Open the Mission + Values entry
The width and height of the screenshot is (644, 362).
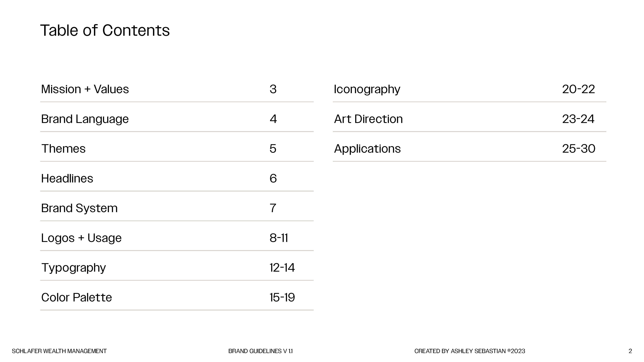click(x=85, y=89)
